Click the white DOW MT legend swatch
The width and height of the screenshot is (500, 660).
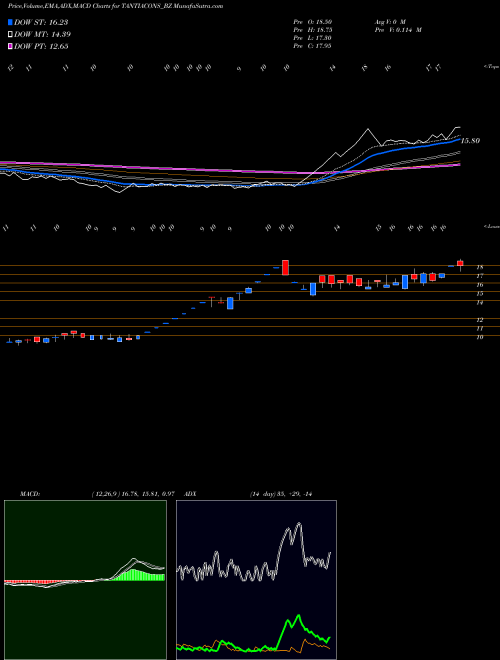point(11,35)
